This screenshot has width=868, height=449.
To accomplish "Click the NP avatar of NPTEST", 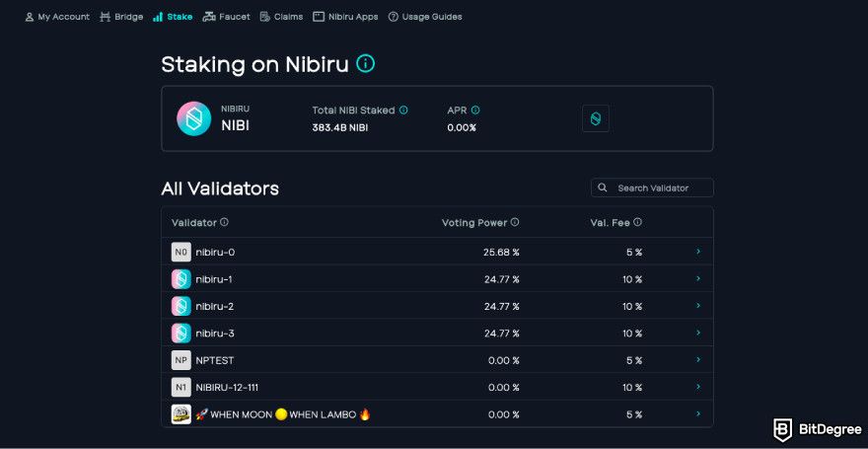I will point(181,360).
